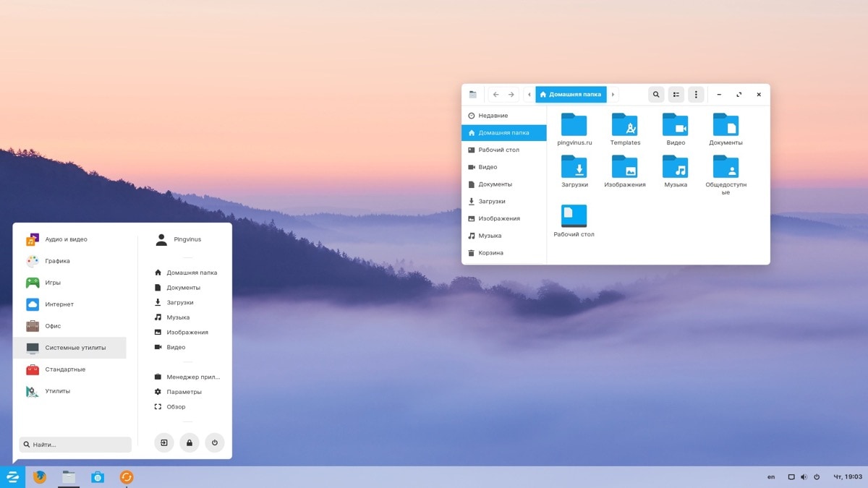The image size is (868, 488).
Task: Open the Офис category
Action: pyautogui.click(x=69, y=326)
